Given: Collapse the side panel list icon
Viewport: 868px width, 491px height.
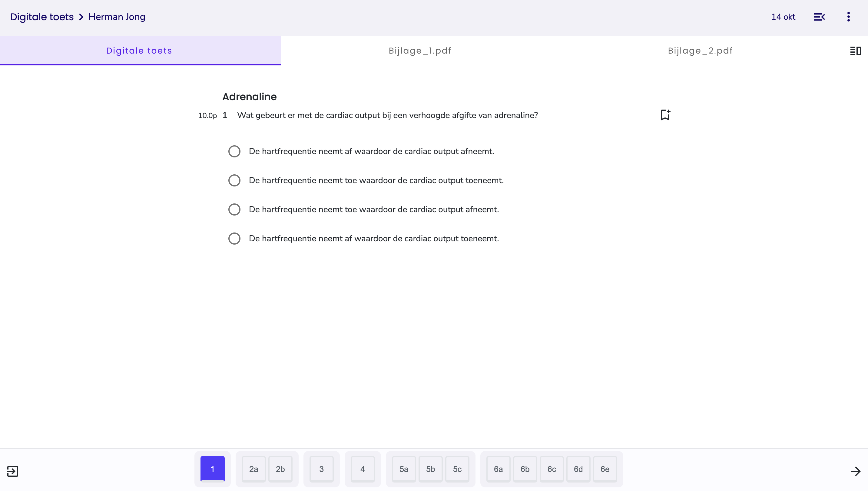Looking at the screenshot, I should [x=819, y=17].
